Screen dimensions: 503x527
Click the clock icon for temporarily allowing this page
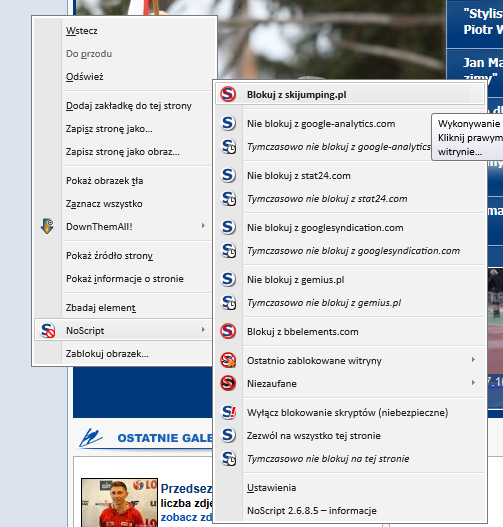click(x=228, y=458)
